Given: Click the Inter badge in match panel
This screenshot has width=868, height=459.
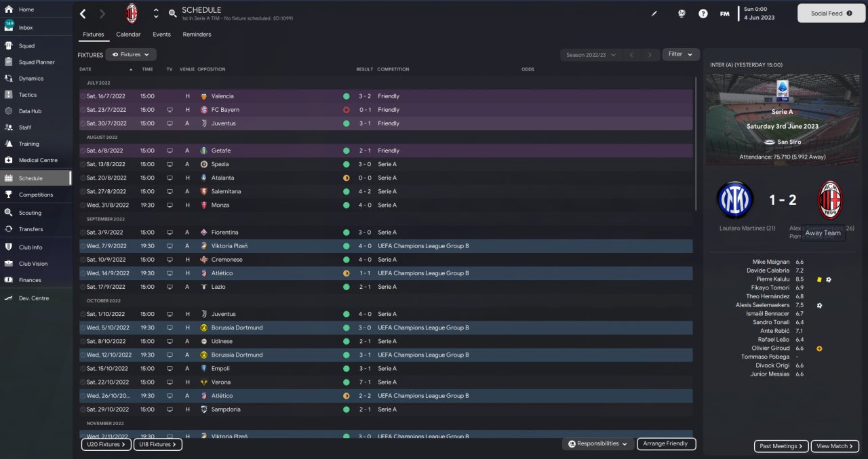Looking at the screenshot, I should point(734,199).
